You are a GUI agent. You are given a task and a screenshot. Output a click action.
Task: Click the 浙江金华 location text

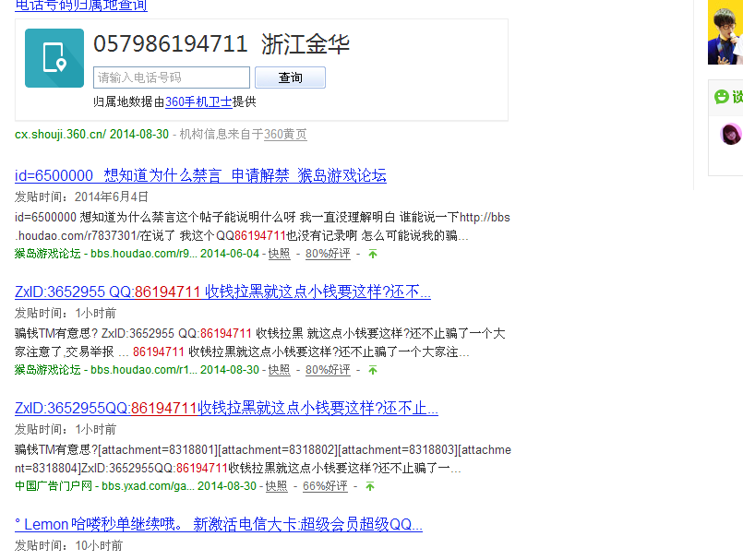point(306,44)
